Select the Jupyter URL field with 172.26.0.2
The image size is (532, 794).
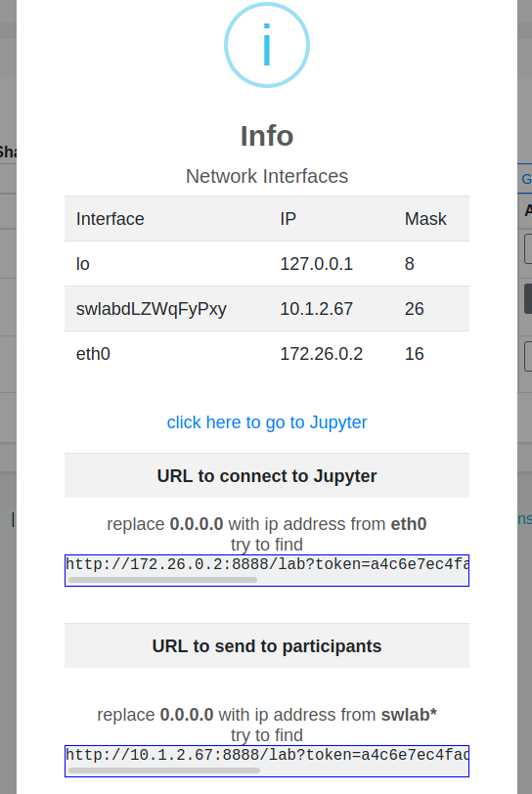(267, 571)
